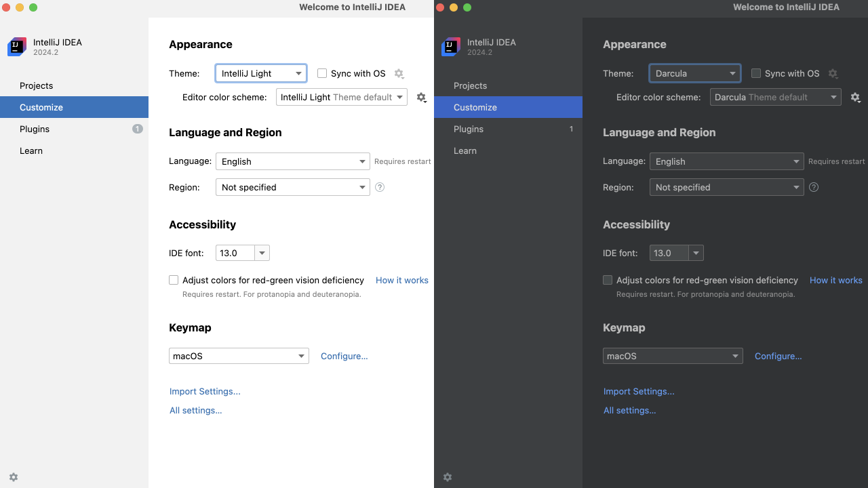This screenshot has height=488, width=868.
Task: Click IntelliJ IDEA logo in dark window
Action: pyautogui.click(x=451, y=47)
